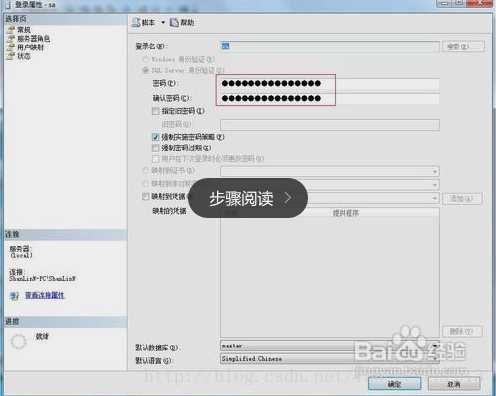Viewport: 496px width, 396px height.
Task: Click the icon beside 查看连接属性
Action: click(14, 296)
